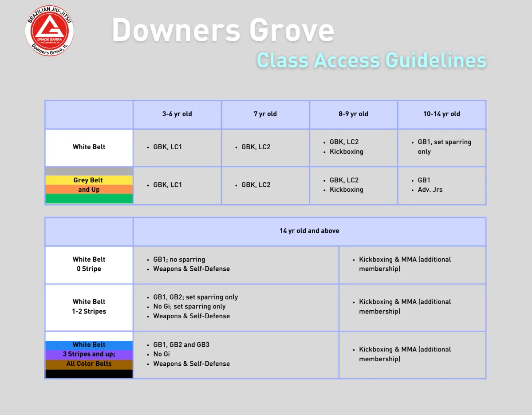
Task: Click the 10-14 yr old header
Action: [x=441, y=114]
